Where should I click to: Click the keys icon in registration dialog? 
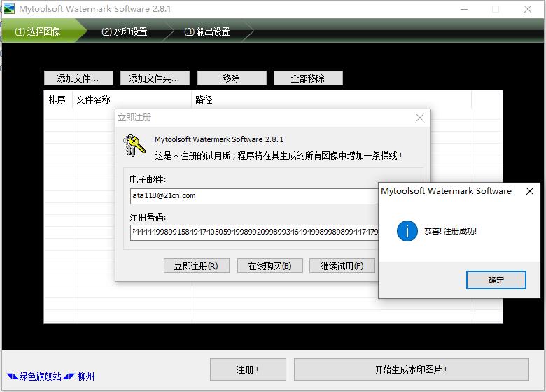(134, 146)
